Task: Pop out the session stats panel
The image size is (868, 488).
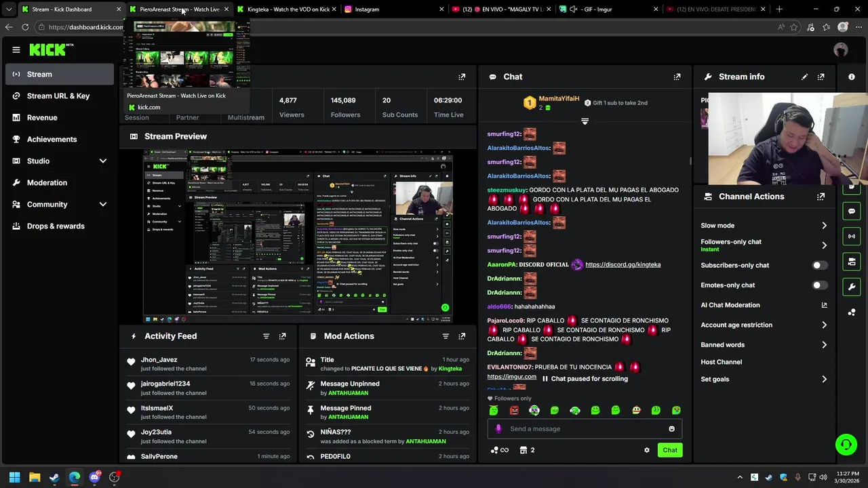Action: tap(462, 77)
